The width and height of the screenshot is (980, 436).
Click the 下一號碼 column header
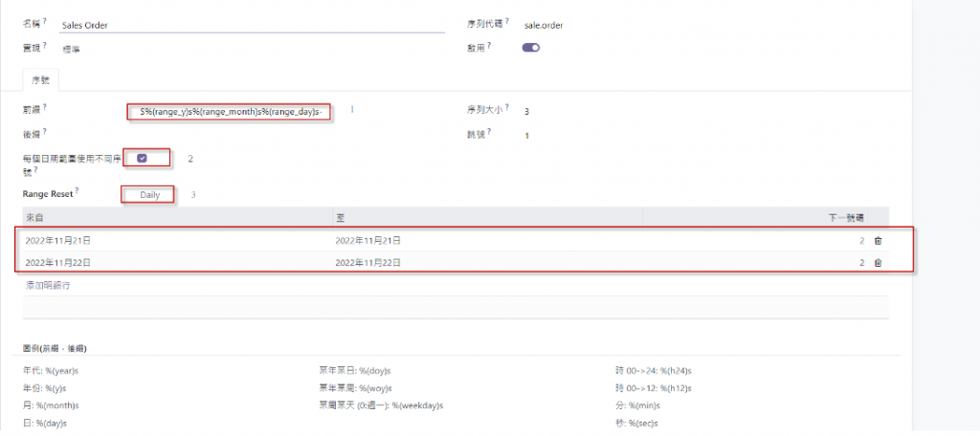point(755,217)
